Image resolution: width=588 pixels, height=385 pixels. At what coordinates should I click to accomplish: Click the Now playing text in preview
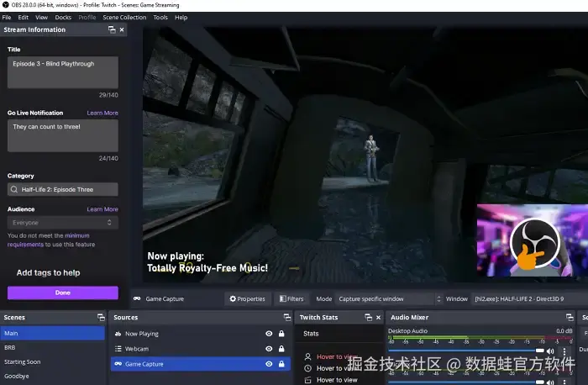tap(207, 262)
